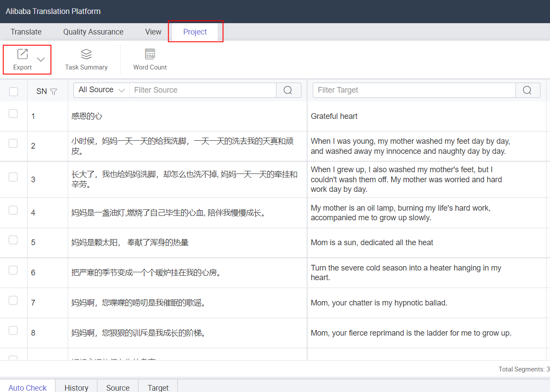Viewport: 550px width, 392px height.
Task: Click the Filter Target search magnifier
Action: click(527, 90)
